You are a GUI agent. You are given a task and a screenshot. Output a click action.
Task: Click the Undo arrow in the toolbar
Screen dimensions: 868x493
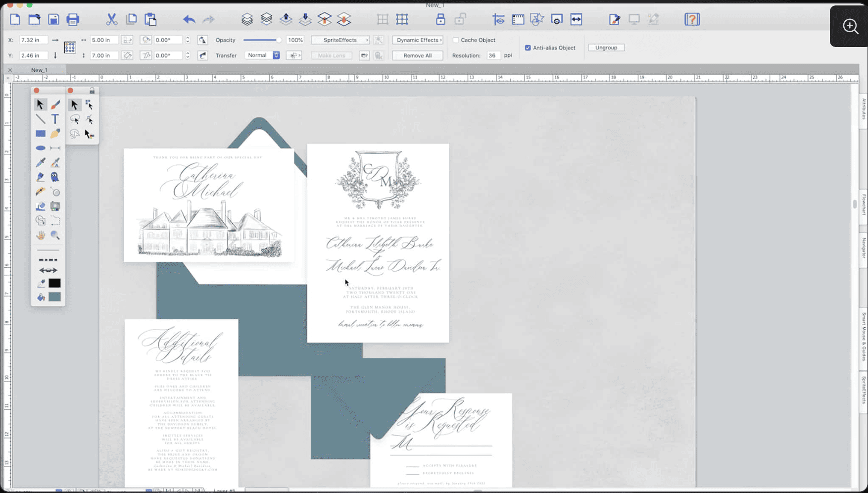coord(189,19)
